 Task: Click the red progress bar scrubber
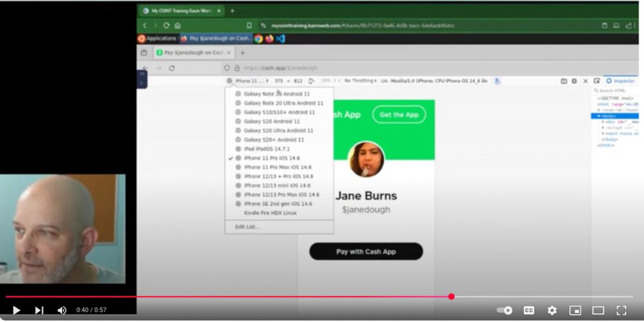451,296
